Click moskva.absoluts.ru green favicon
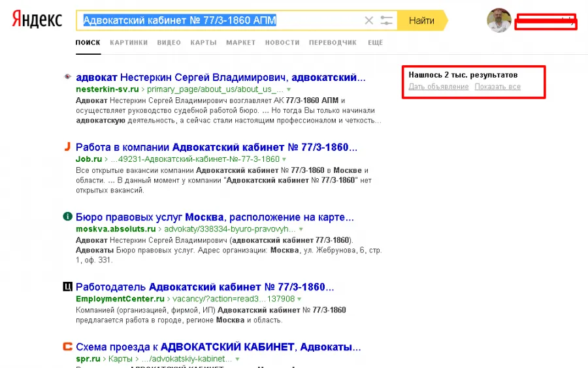 pos(67,217)
